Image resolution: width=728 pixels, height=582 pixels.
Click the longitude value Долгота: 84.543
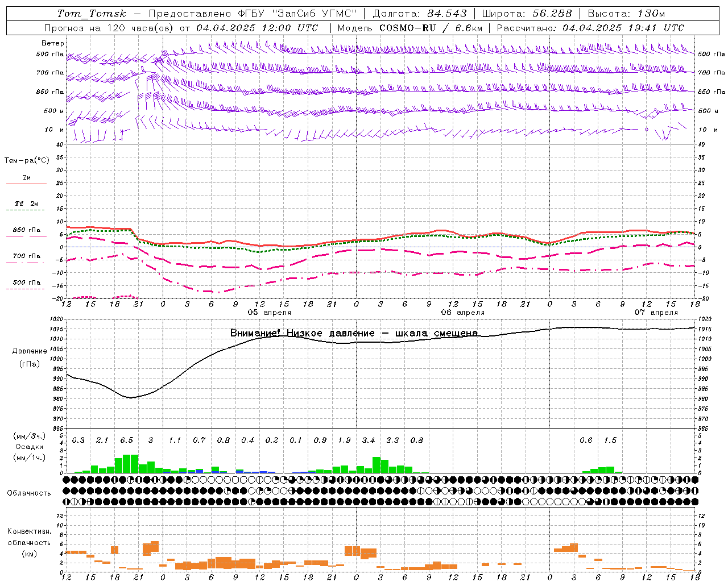[x=420, y=14]
